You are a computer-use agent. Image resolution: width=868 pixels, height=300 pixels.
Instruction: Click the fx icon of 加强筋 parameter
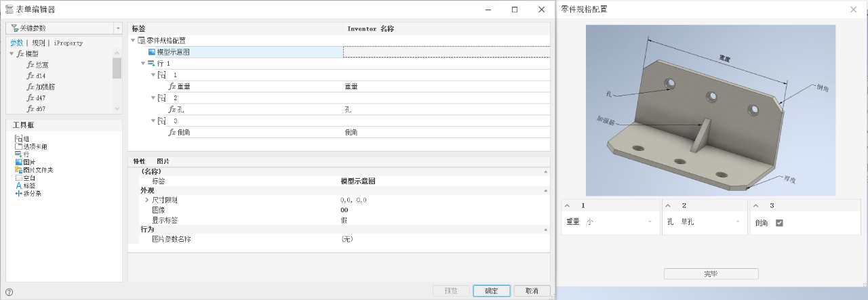pyautogui.click(x=31, y=87)
